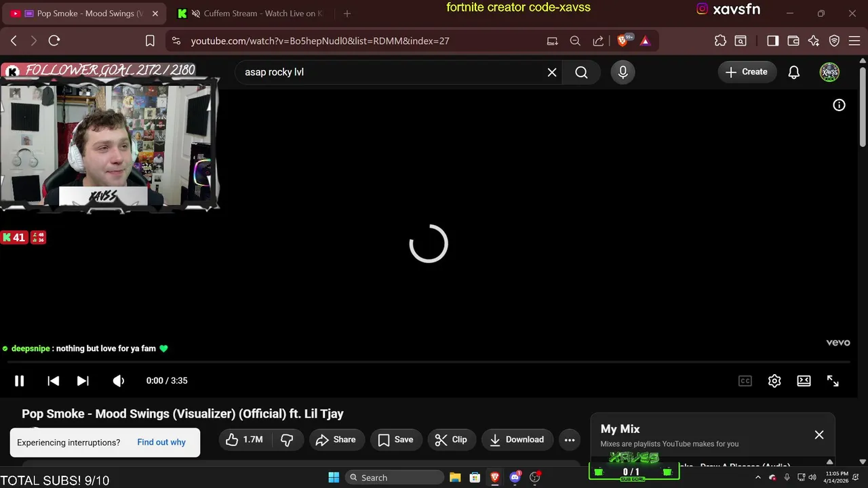Screen dimensions: 868x488
Task: Share this page from address bar
Action: click(598, 41)
